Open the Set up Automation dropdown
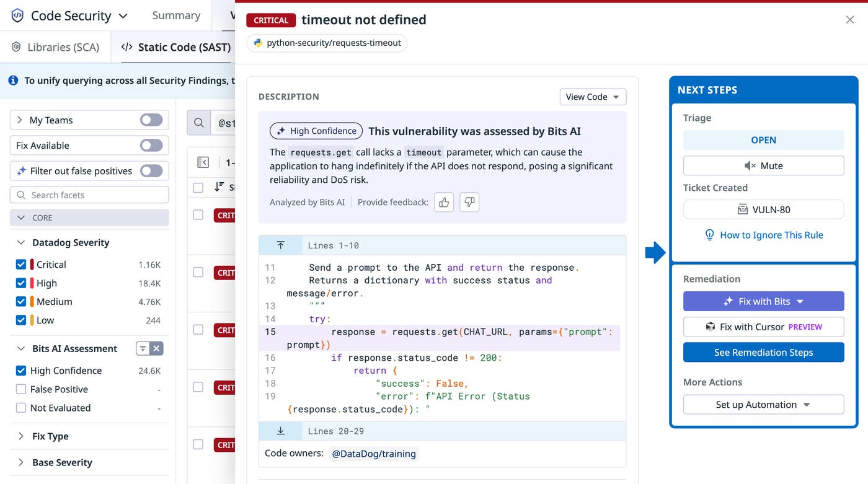The image size is (868, 484). point(764,405)
